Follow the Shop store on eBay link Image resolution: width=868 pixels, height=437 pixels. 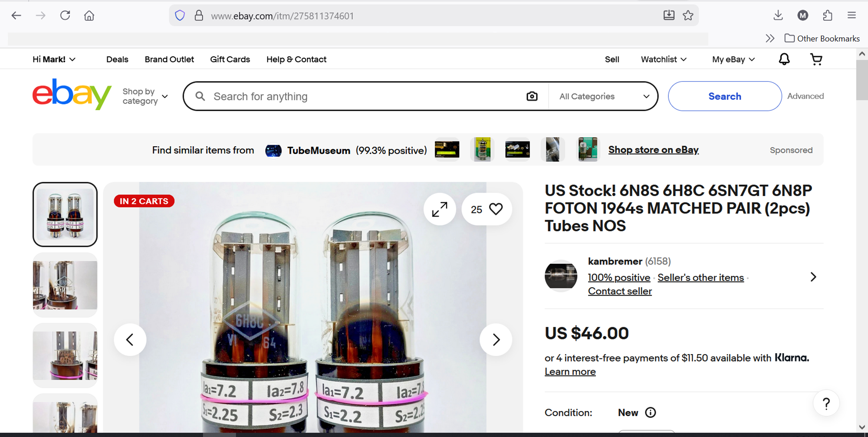click(x=653, y=150)
